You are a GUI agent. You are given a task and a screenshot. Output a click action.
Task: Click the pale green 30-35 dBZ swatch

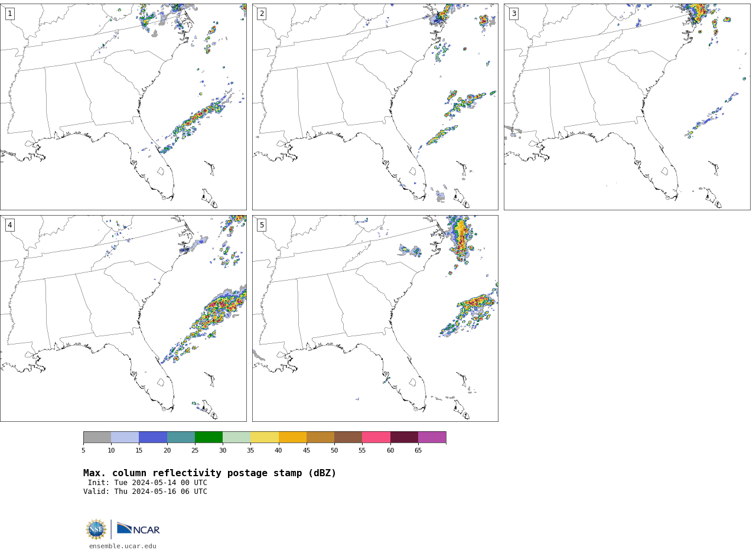click(236, 437)
